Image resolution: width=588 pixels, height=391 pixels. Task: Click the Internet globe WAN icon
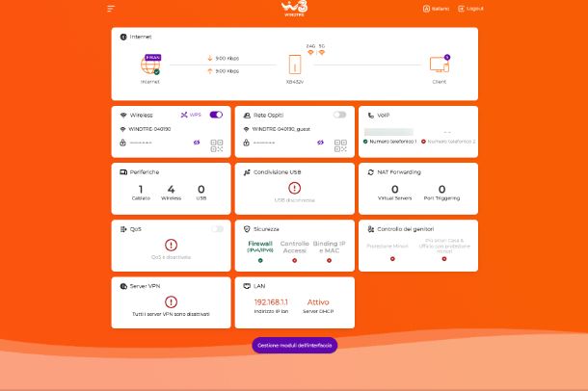[150, 65]
